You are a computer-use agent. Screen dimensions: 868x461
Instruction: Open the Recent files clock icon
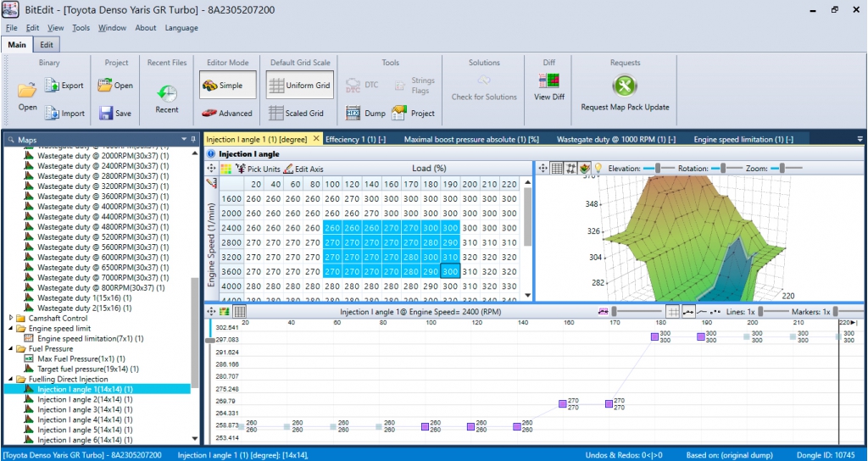click(167, 93)
